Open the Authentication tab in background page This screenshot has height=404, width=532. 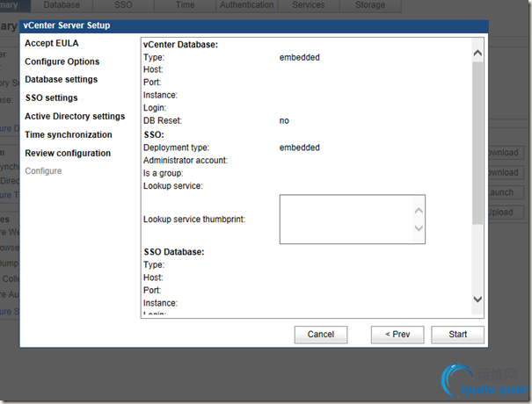[247, 5]
